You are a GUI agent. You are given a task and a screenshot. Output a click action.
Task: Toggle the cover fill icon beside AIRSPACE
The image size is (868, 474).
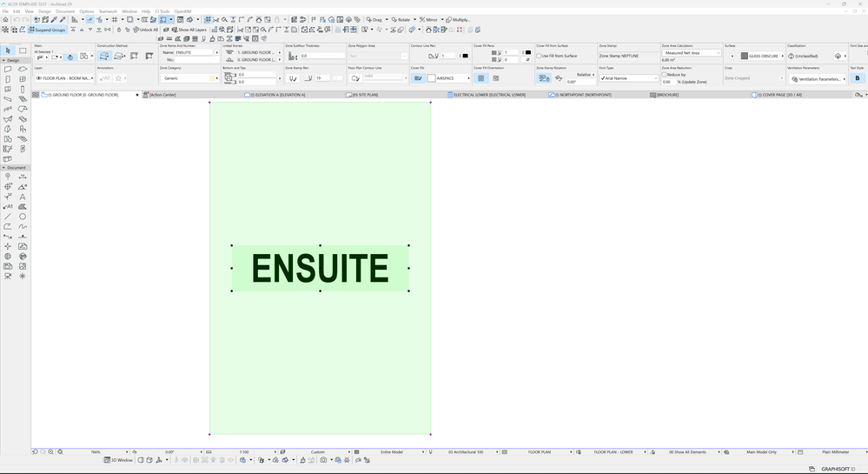[x=419, y=78]
